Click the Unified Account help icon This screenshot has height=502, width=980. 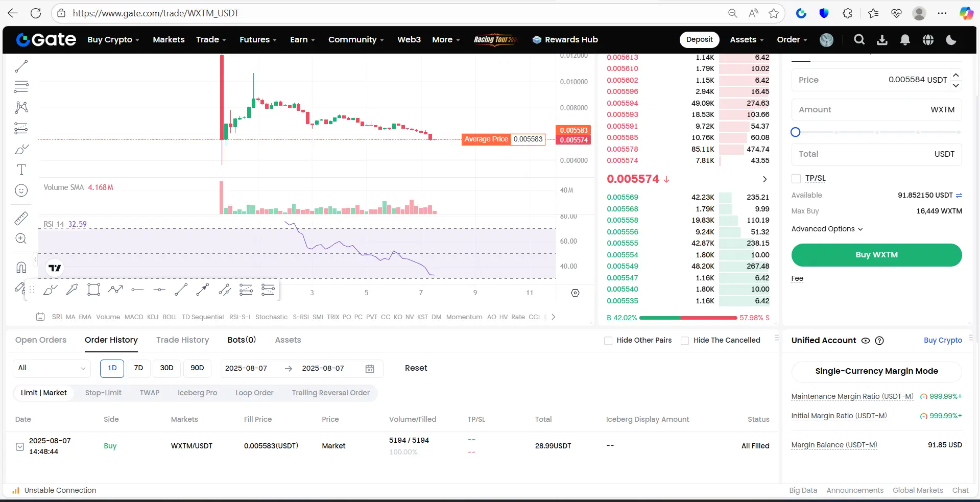pos(879,341)
